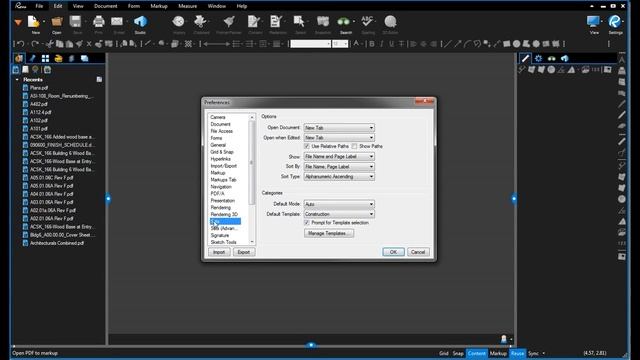640x360 pixels.
Task: Open the Sort Type dropdown
Action: [339, 177]
